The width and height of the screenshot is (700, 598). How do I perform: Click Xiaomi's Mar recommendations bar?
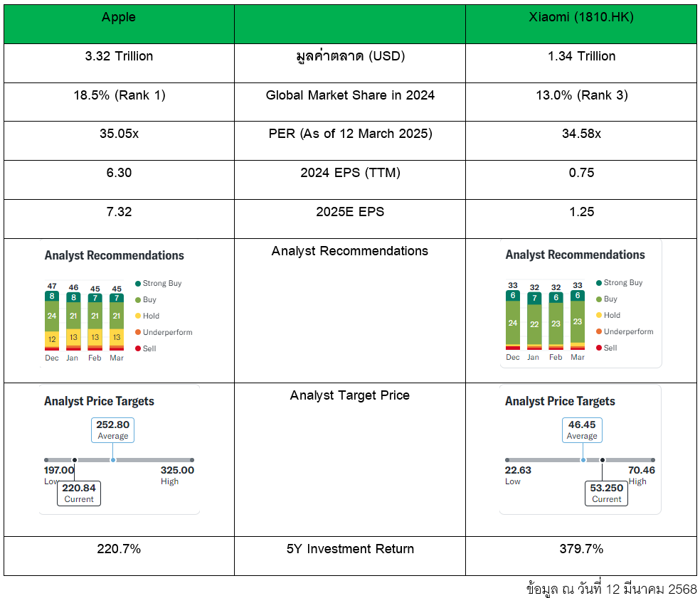(x=578, y=320)
